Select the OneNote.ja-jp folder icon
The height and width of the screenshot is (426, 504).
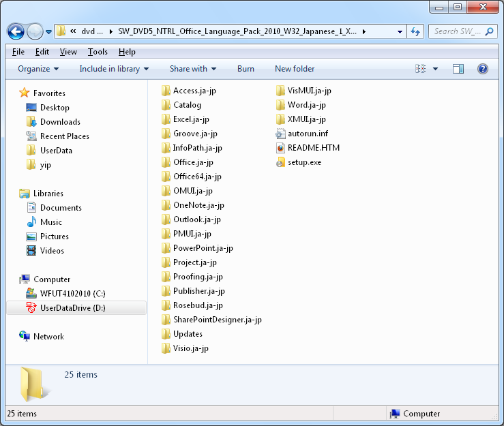click(x=166, y=205)
